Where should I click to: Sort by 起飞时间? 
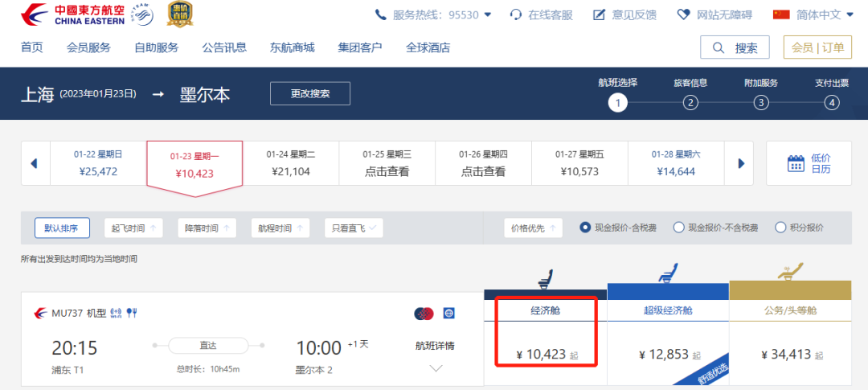(133, 228)
